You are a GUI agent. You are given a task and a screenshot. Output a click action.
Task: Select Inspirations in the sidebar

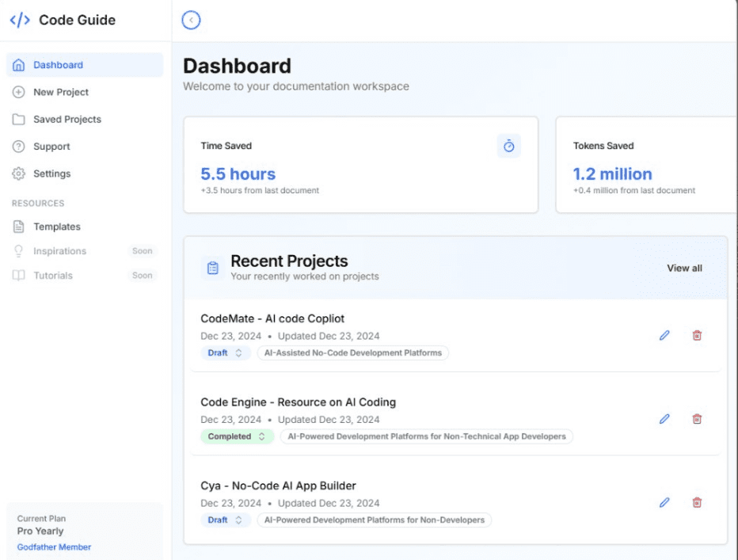click(x=85, y=251)
